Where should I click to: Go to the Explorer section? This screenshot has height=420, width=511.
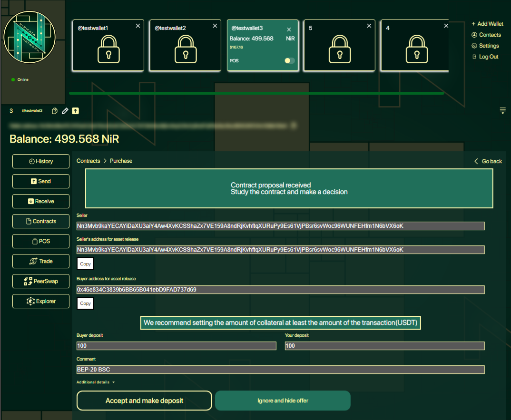[x=41, y=301]
